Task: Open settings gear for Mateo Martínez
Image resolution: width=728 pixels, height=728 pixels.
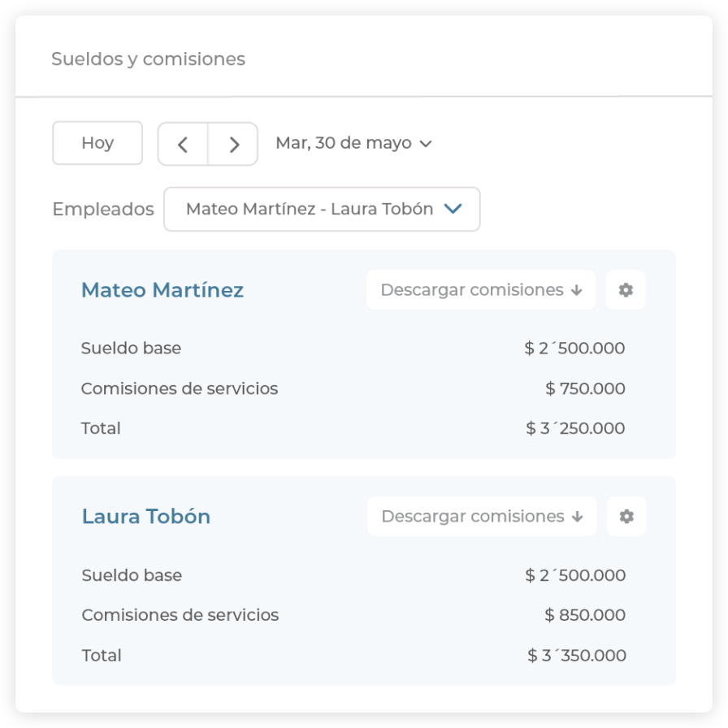Action: click(626, 290)
